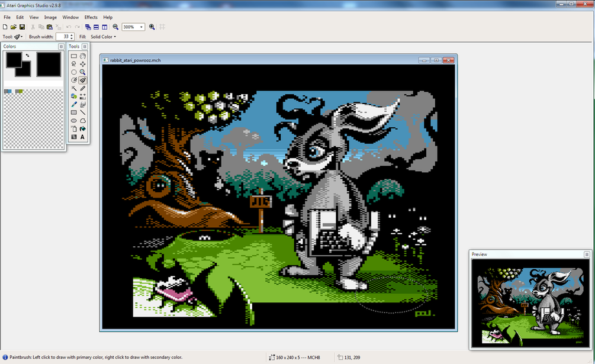Swap primary and secondary colors
Screen dimensions: 595x364
(x=27, y=56)
